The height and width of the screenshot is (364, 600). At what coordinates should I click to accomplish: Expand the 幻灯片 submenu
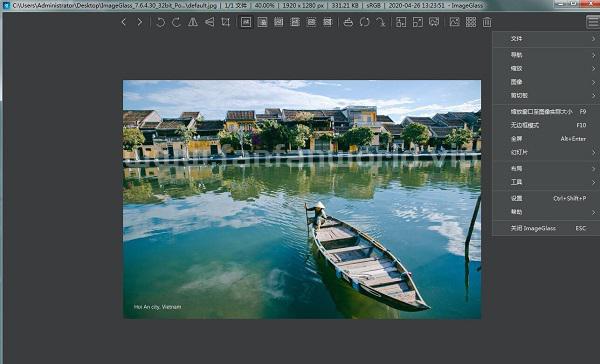click(546, 152)
